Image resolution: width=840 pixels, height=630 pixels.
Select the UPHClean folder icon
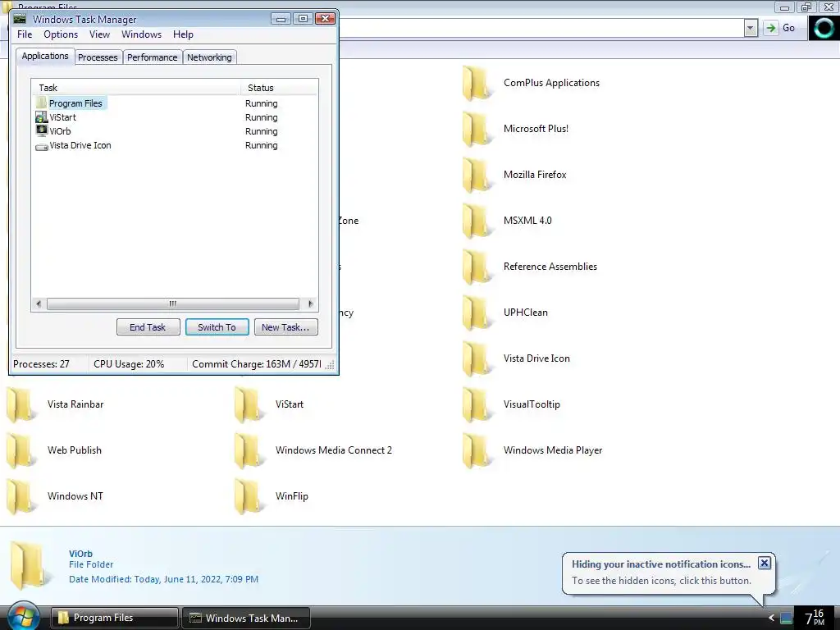click(476, 313)
